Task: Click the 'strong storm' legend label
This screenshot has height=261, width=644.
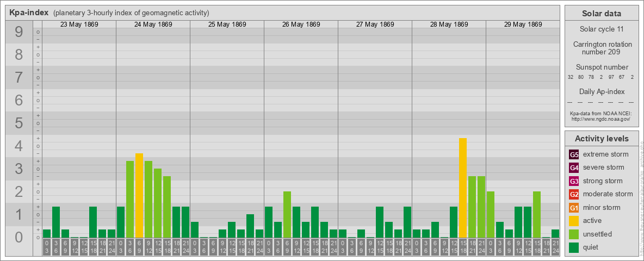Action: (x=603, y=181)
